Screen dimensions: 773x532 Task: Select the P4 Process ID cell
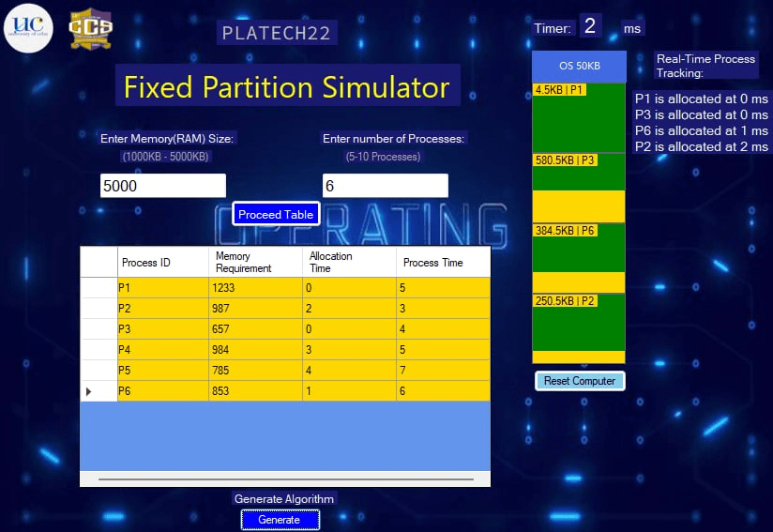pyautogui.click(x=162, y=350)
